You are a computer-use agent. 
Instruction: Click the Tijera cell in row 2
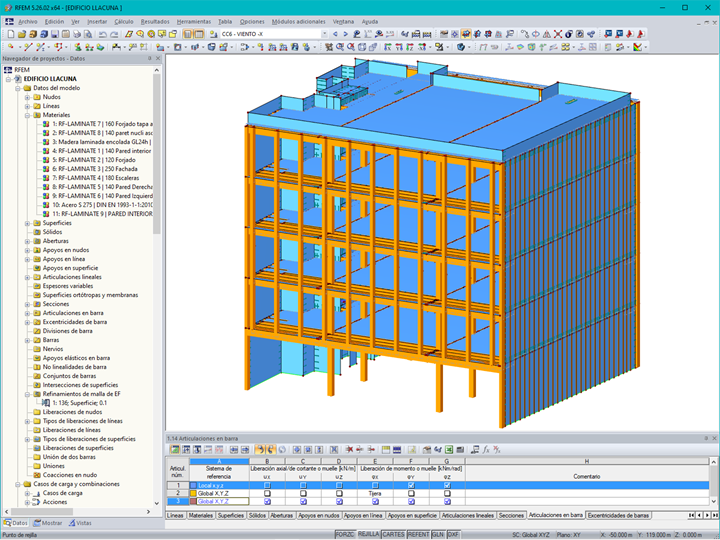[375, 494]
